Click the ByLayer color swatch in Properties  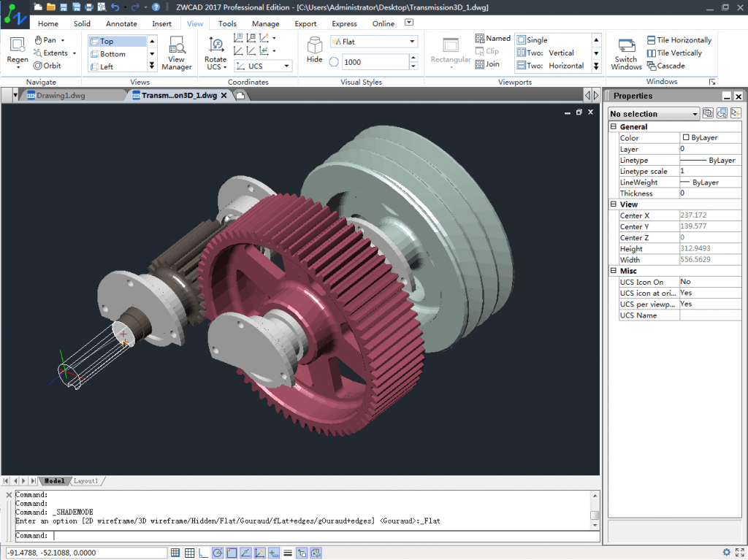(686, 138)
